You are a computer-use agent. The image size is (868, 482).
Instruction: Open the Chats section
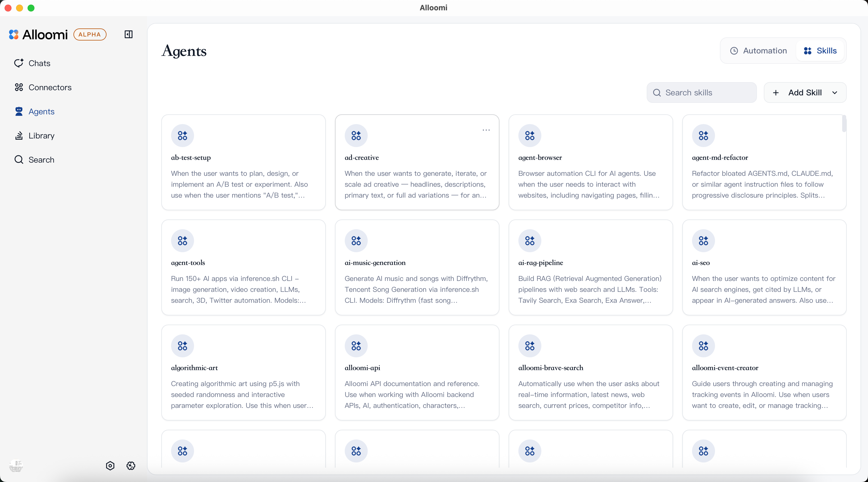(39, 63)
